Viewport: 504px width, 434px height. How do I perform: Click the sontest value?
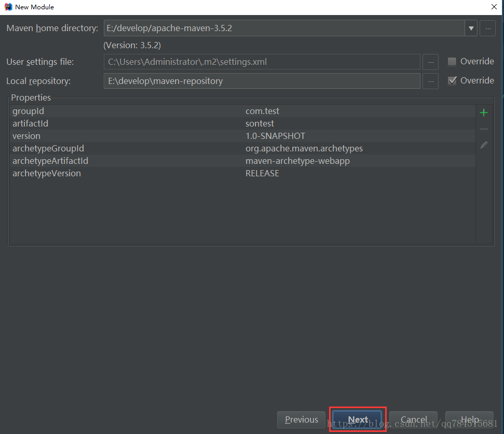(260, 123)
